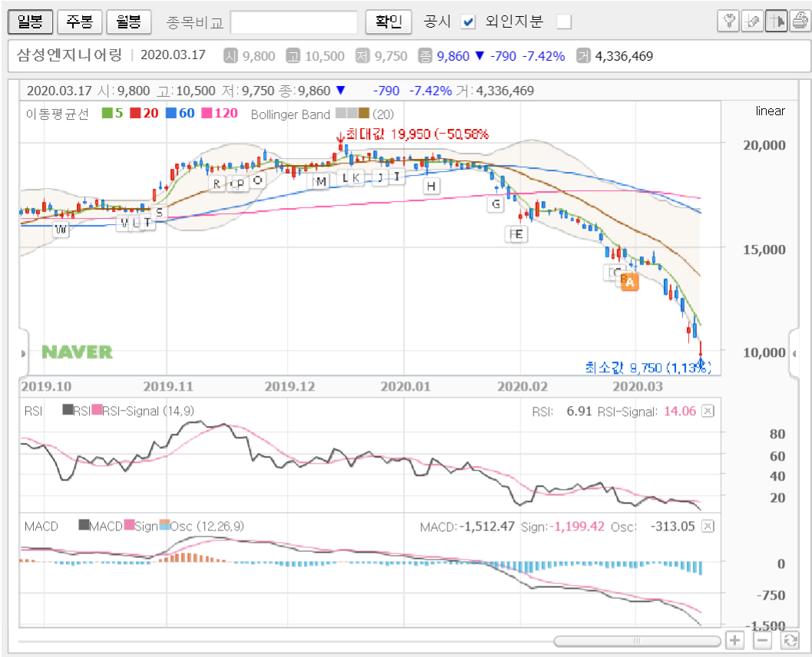Click the 최대값 19,950 label

(x=417, y=134)
